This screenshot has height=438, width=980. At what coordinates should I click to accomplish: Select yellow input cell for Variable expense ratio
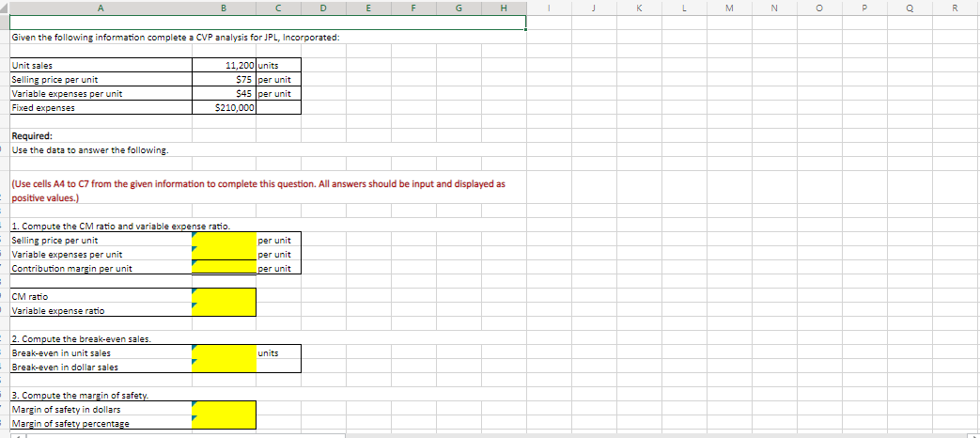(x=224, y=309)
